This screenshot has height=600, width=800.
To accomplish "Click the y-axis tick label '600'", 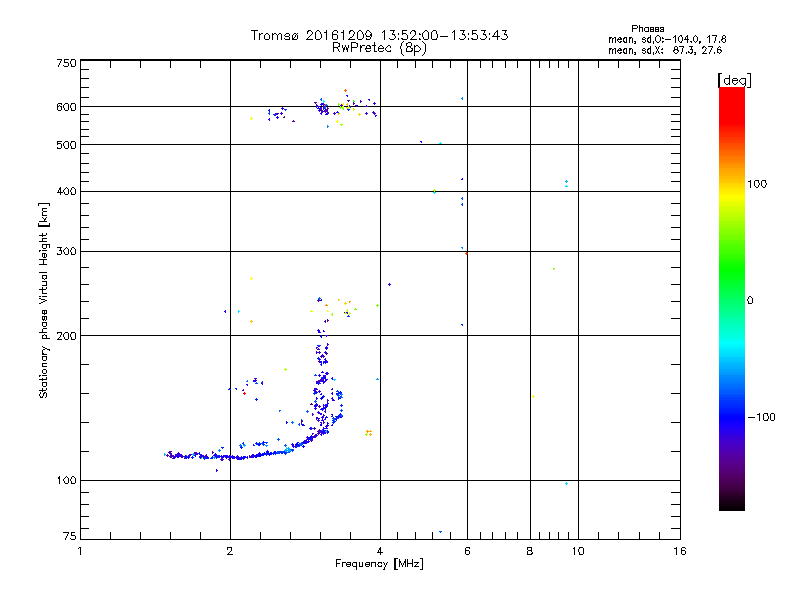I will pyautogui.click(x=66, y=107).
